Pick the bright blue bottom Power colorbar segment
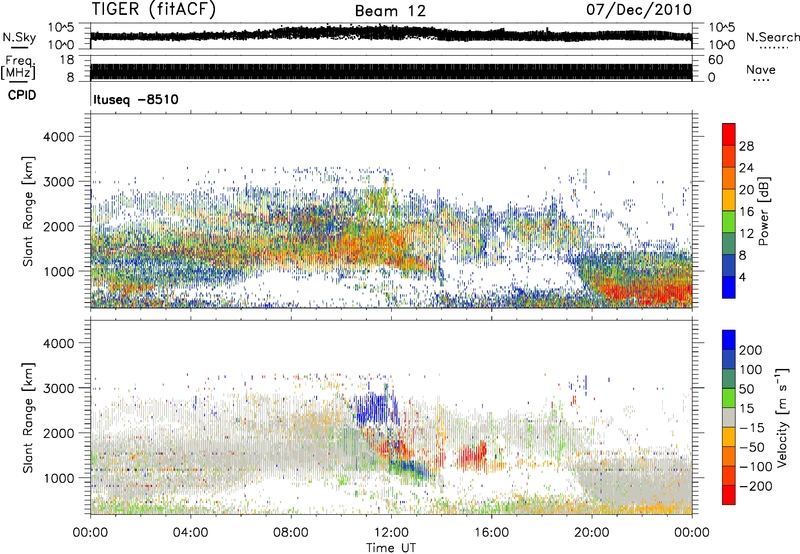 (x=729, y=287)
